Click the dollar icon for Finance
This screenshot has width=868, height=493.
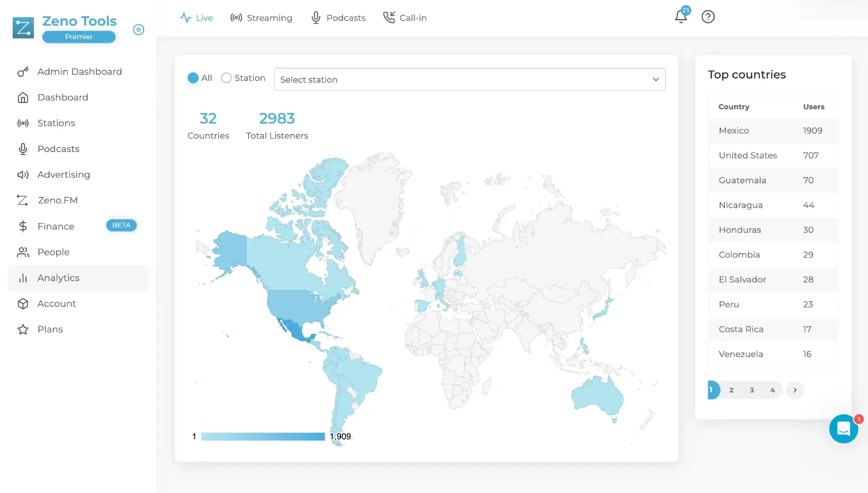[23, 226]
